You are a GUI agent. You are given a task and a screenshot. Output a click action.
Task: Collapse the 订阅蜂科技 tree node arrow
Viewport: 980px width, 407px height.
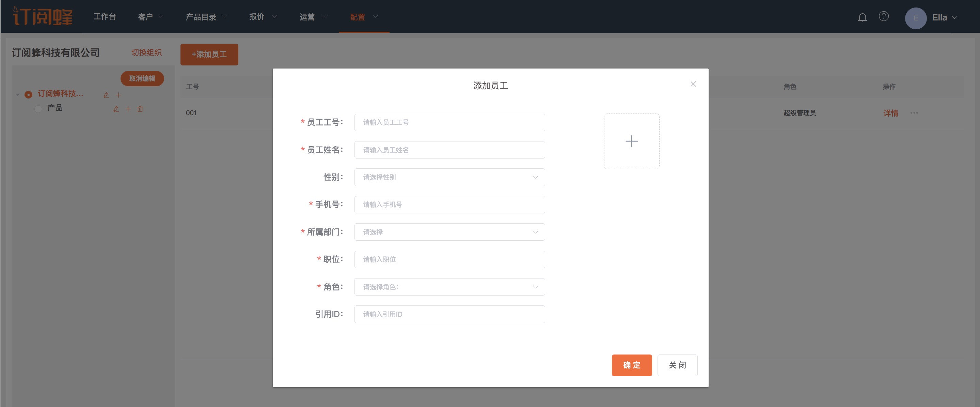[x=17, y=94]
